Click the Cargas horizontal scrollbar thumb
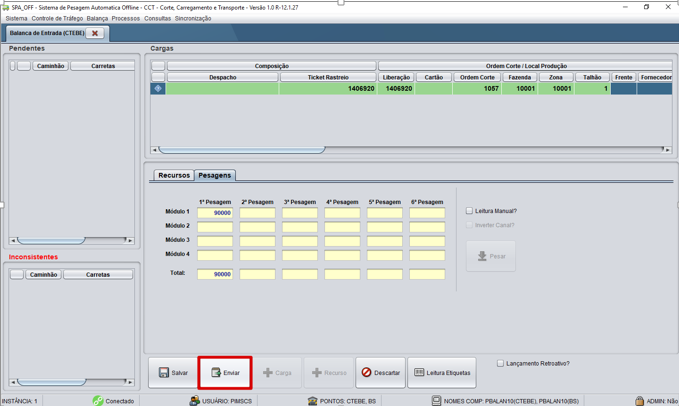 click(x=242, y=150)
